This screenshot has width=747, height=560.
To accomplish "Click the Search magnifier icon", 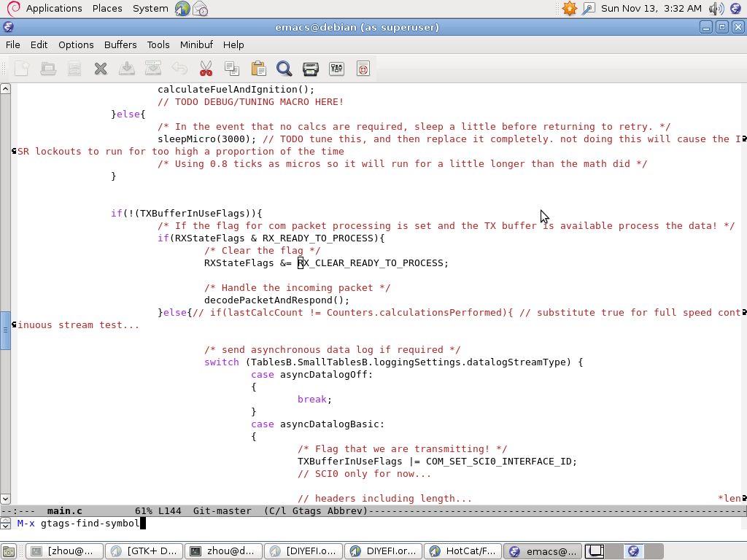I will click(285, 69).
